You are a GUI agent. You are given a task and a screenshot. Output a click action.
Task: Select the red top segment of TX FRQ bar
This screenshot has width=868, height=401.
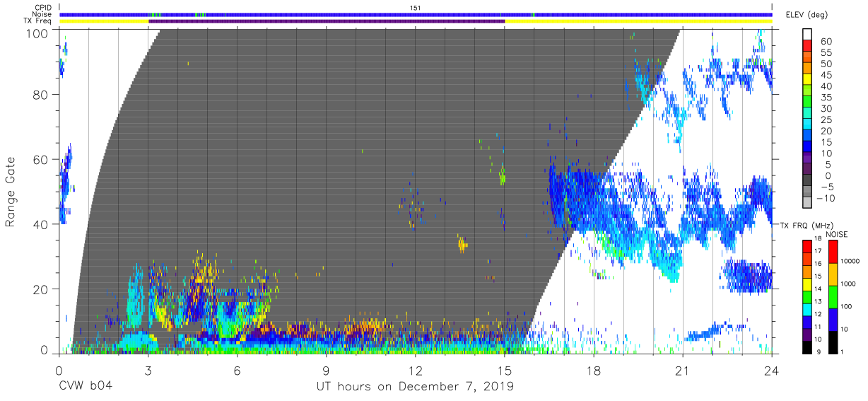tap(808, 246)
